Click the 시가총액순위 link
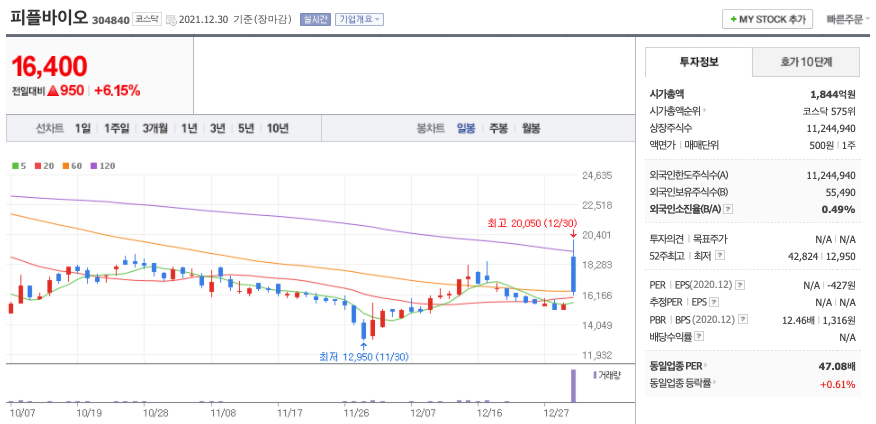876x424 pixels. tap(675, 111)
